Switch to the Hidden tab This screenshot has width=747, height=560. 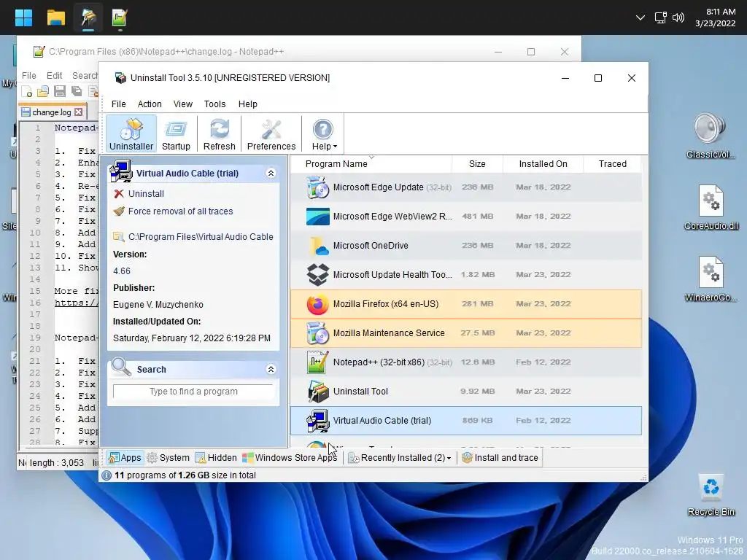pyautogui.click(x=216, y=458)
